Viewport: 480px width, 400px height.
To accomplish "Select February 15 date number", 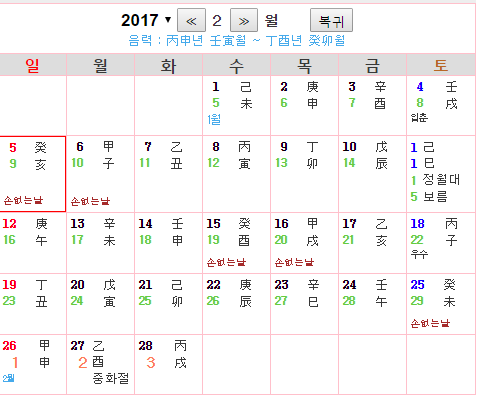I will (213, 224).
